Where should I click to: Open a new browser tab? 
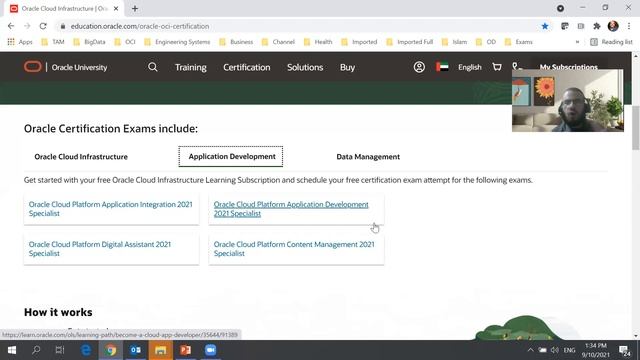click(x=135, y=9)
